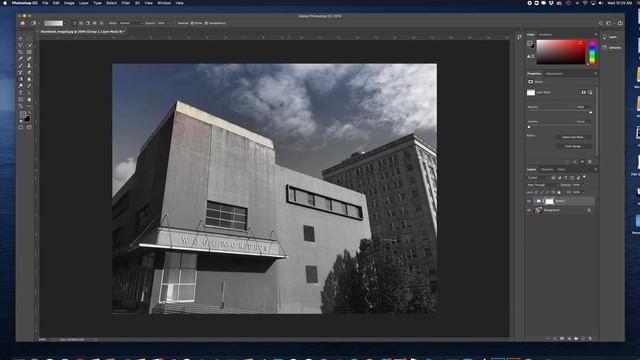Click the trash icon in Layers panel
Image resolution: width=640 pixels, height=360 pixels.
pyautogui.click(x=590, y=338)
